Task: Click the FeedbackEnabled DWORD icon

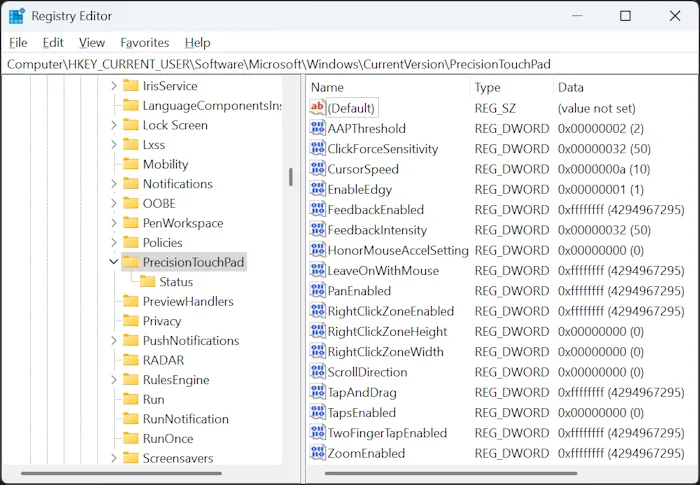Action: tap(317, 209)
